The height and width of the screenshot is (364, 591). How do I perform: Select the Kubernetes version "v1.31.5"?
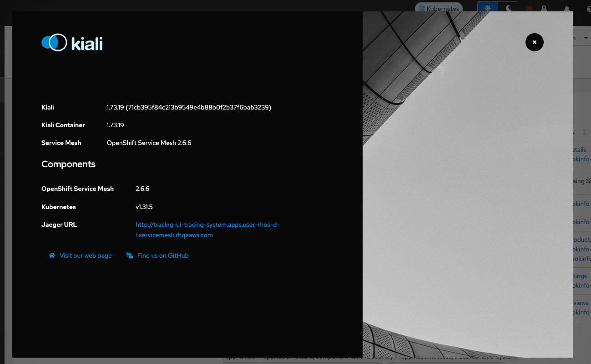point(144,207)
